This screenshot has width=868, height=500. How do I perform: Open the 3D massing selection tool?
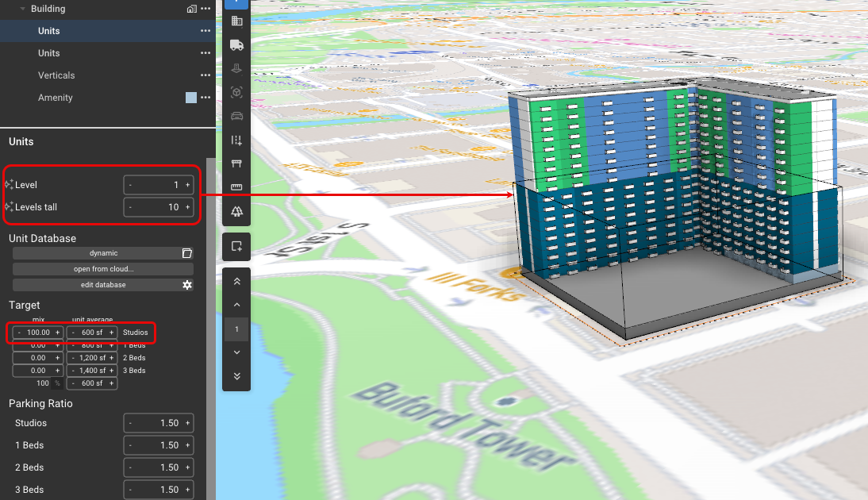(x=236, y=92)
